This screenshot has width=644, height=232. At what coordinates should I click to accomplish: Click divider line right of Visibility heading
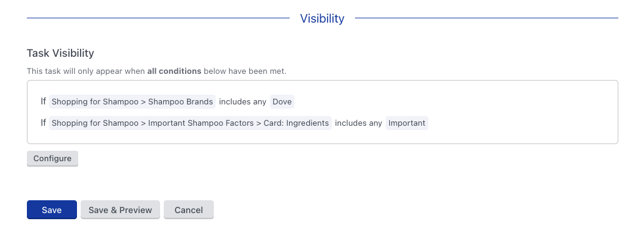pos(486,18)
